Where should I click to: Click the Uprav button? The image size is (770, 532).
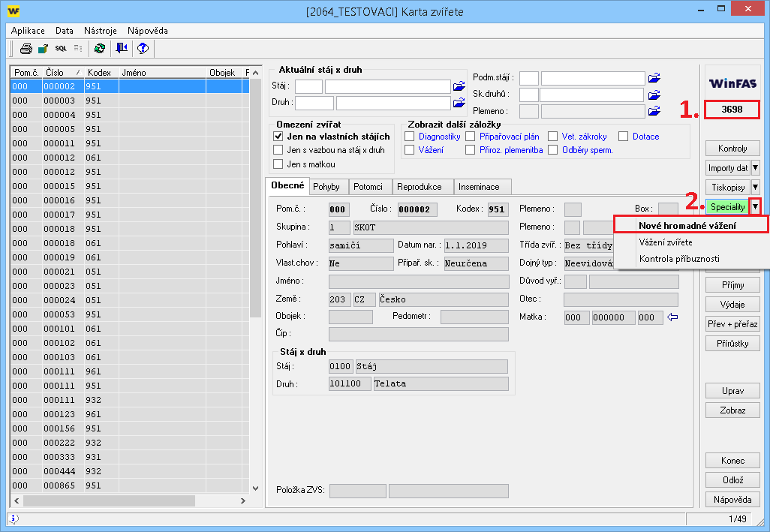click(x=732, y=391)
